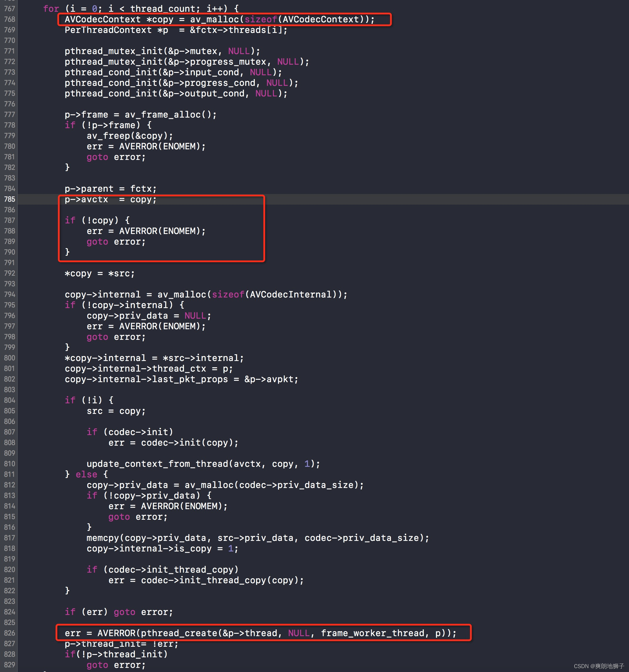Click last_pkt_props = &p->avpkt line
This screenshot has width=629, height=672.
182,379
